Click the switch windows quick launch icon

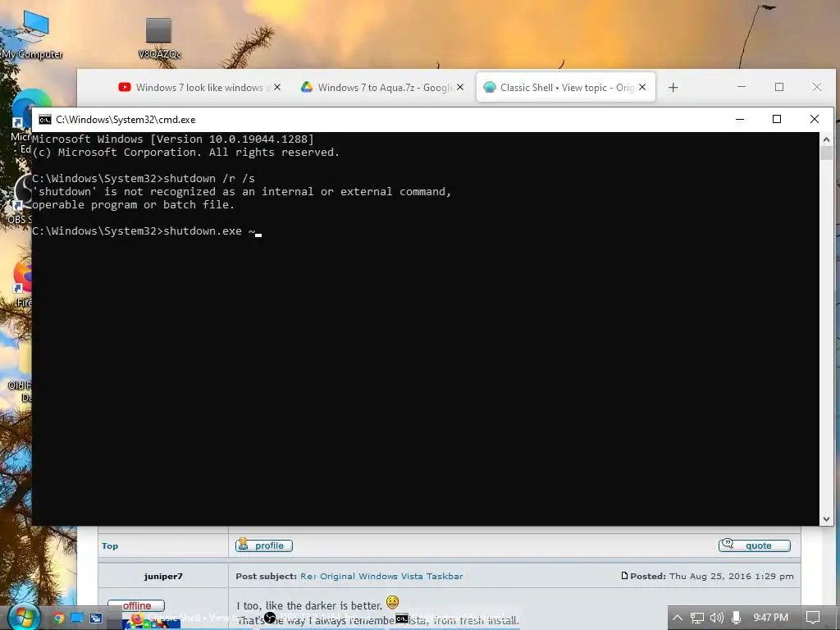[96, 619]
